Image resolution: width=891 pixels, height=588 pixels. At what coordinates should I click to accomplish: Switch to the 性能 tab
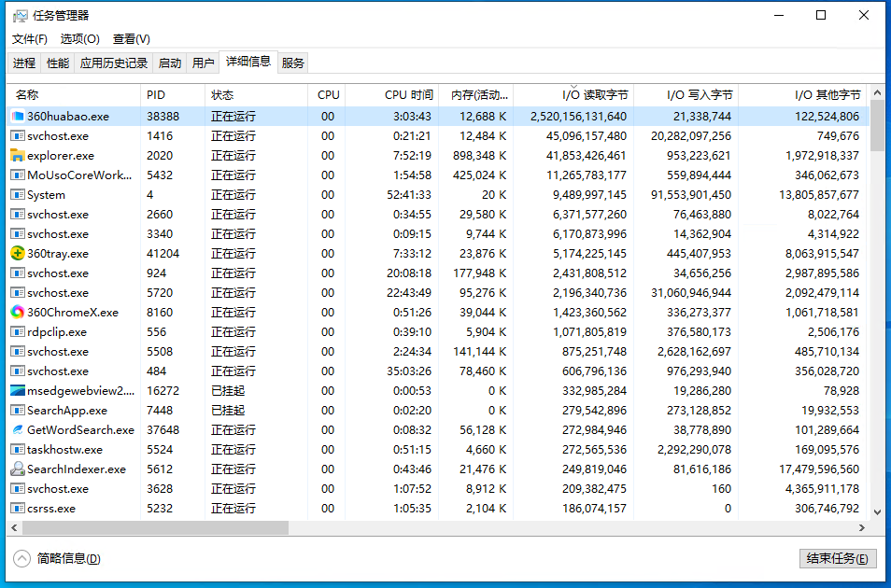pos(58,63)
